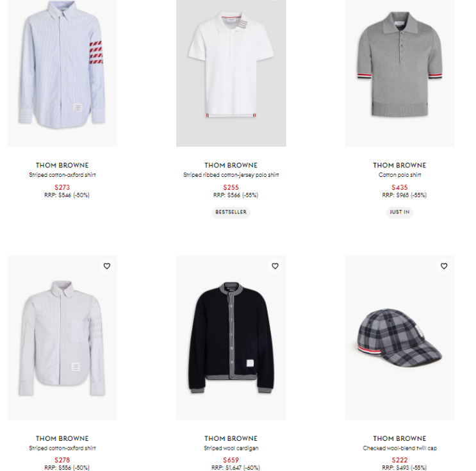The image size is (476, 471).
Task: Add the Striped wool cardigan to wishlist heart
Action: click(275, 266)
